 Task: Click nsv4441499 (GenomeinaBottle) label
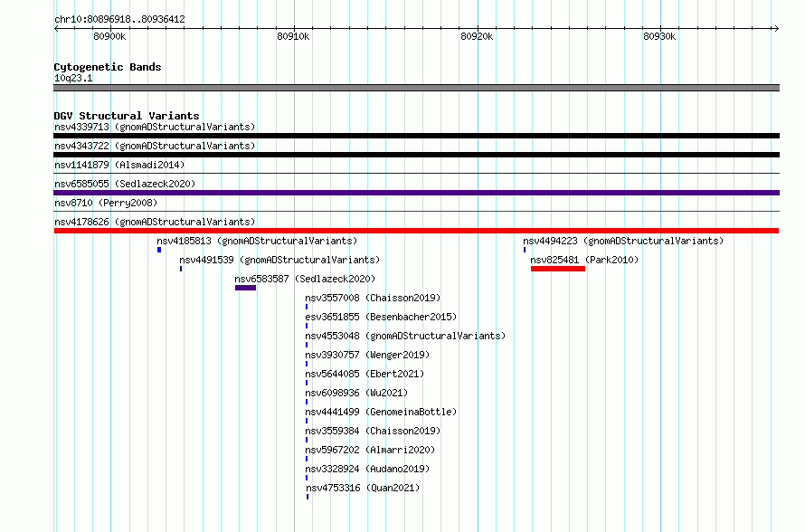pyautogui.click(x=381, y=412)
